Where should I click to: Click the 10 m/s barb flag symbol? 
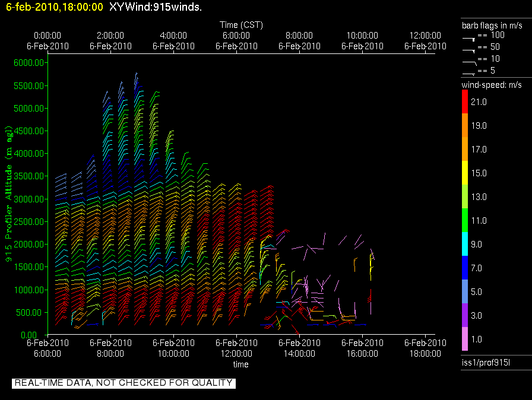[469, 61]
